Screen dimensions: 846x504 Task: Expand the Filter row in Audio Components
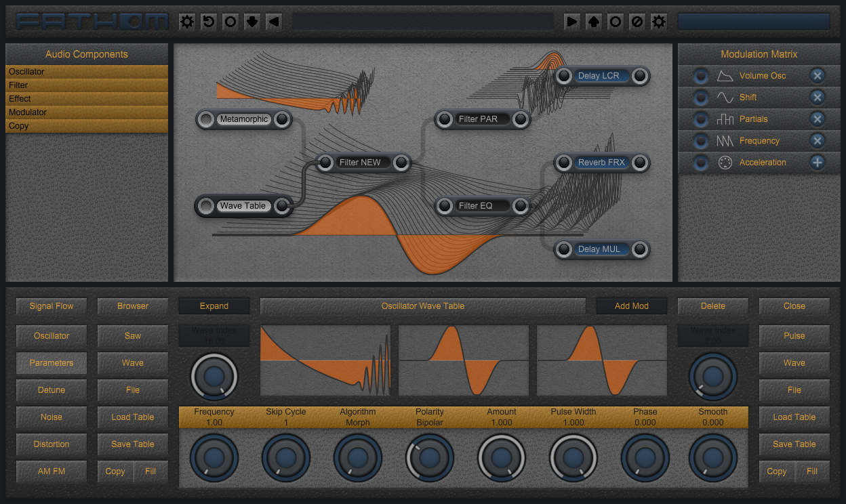[87, 85]
